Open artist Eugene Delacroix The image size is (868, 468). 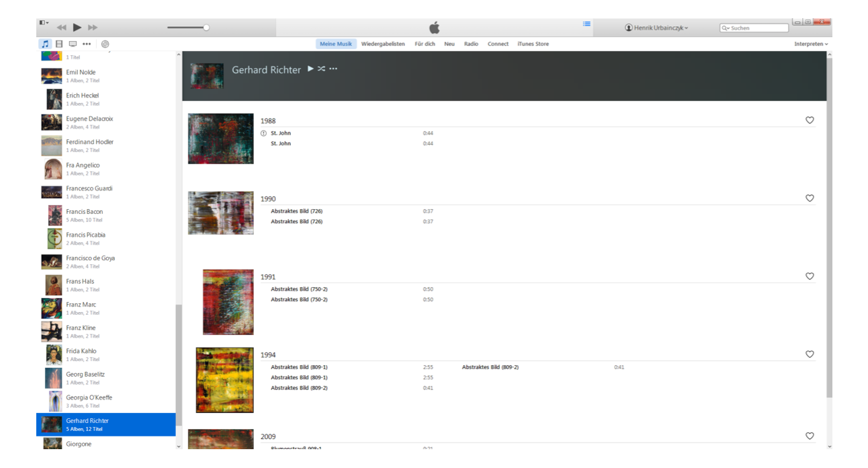(x=106, y=122)
